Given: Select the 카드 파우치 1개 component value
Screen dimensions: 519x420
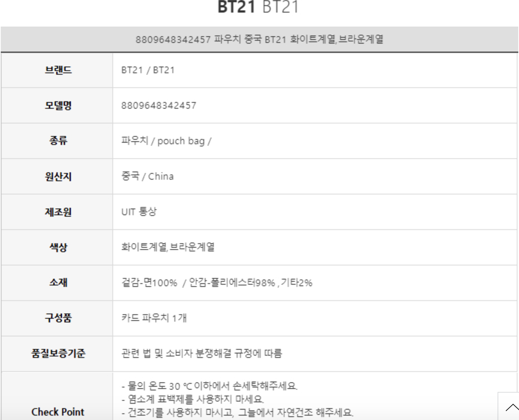Looking at the screenshot, I should [x=154, y=318].
